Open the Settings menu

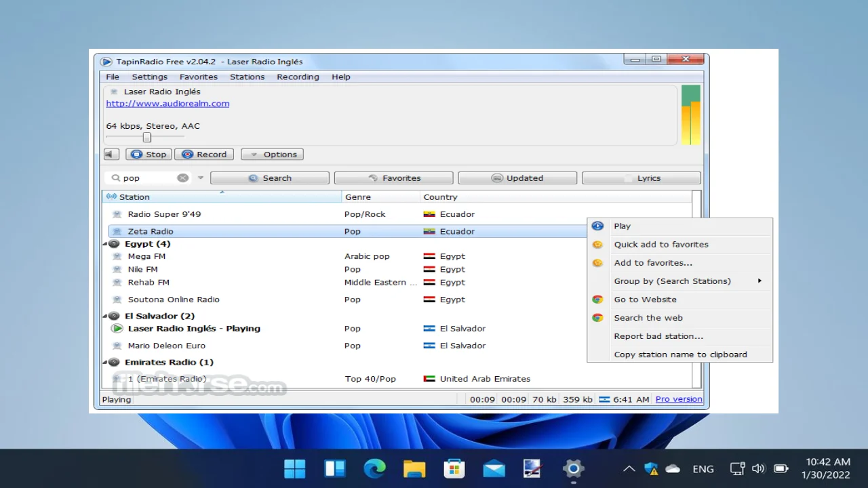point(149,77)
